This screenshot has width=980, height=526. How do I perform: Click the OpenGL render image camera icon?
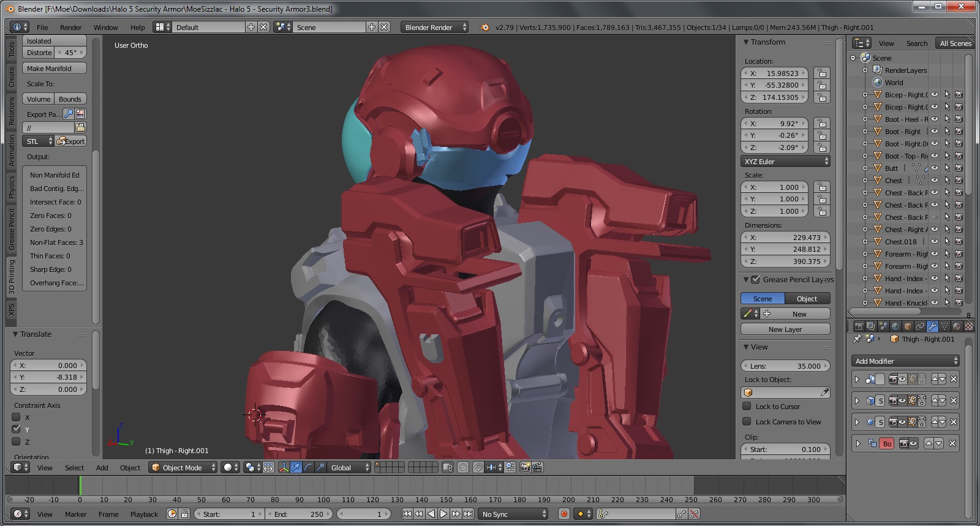(x=525, y=467)
